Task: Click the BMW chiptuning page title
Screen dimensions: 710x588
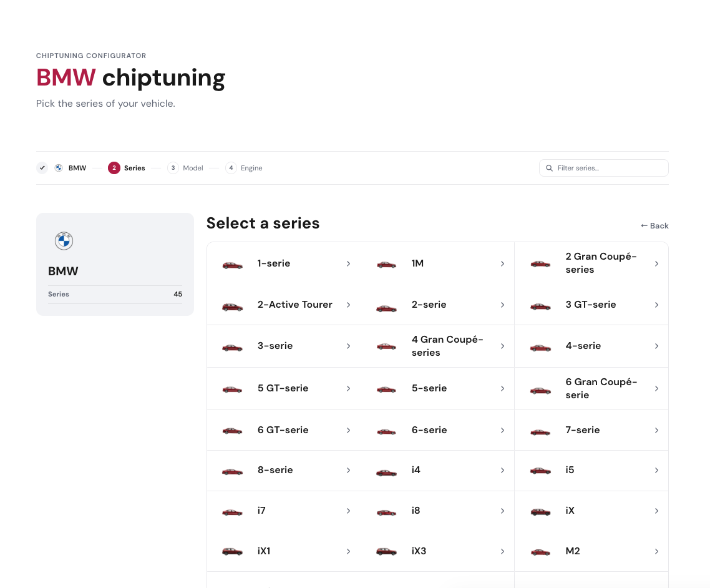Action: click(131, 77)
